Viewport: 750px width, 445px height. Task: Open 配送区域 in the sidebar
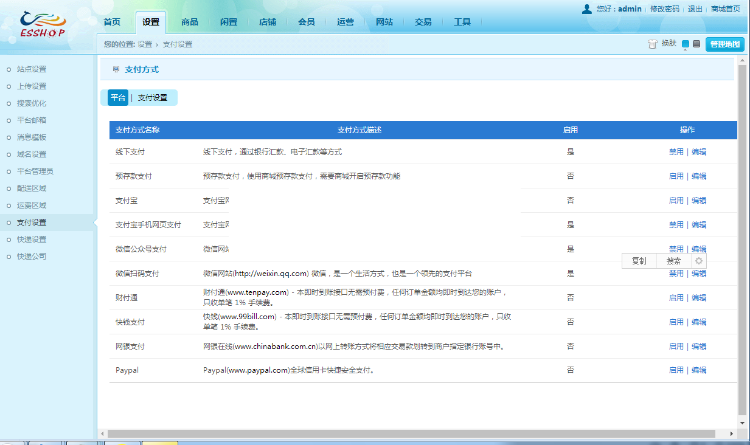(32, 188)
